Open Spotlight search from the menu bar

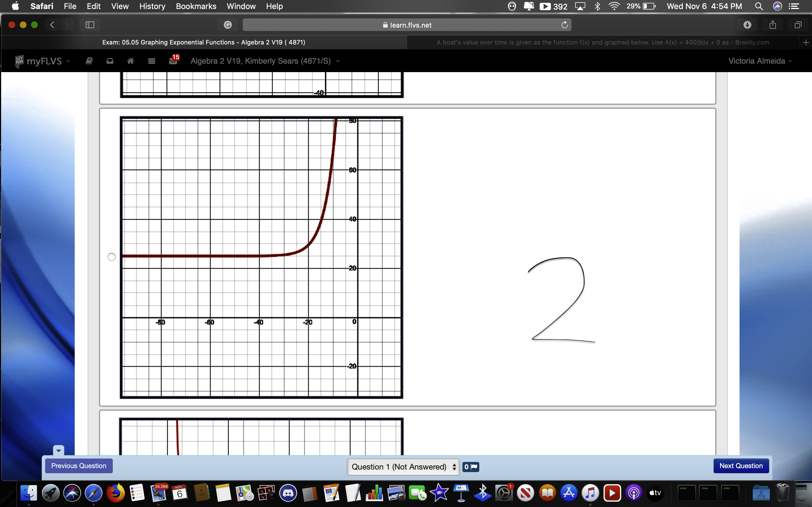click(759, 6)
